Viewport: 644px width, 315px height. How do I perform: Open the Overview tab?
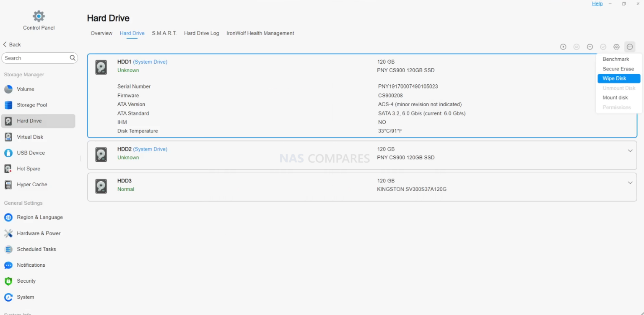[x=101, y=33]
